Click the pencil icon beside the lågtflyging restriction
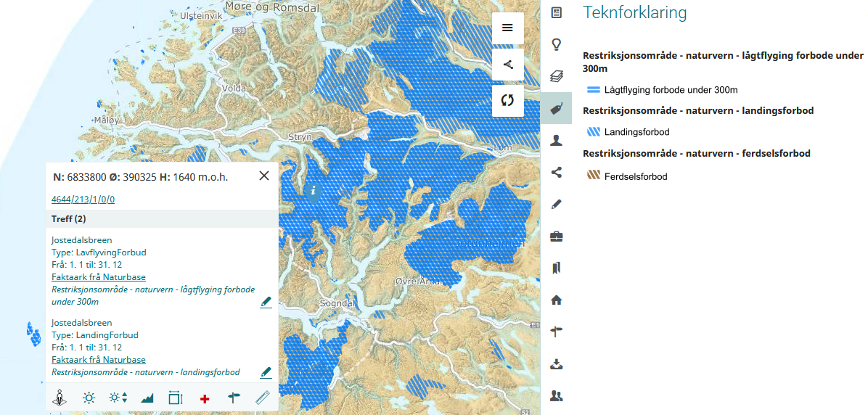 266,302
